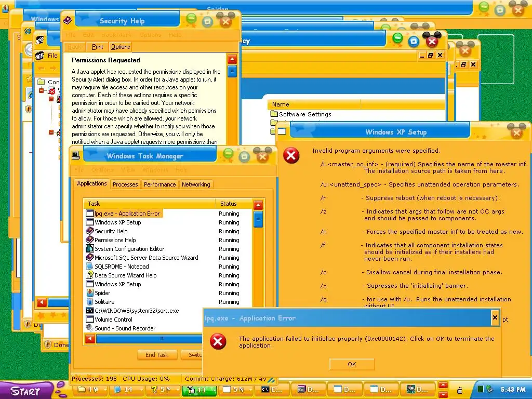The height and width of the screenshot is (399, 532).
Task: Open the folder taskbar group labeled 4 W
Action: (x=90, y=390)
